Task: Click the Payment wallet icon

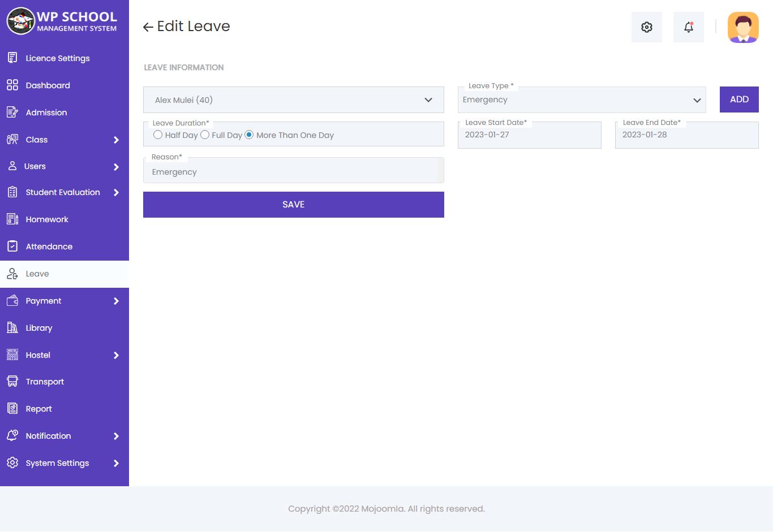Action: [12, 300]
